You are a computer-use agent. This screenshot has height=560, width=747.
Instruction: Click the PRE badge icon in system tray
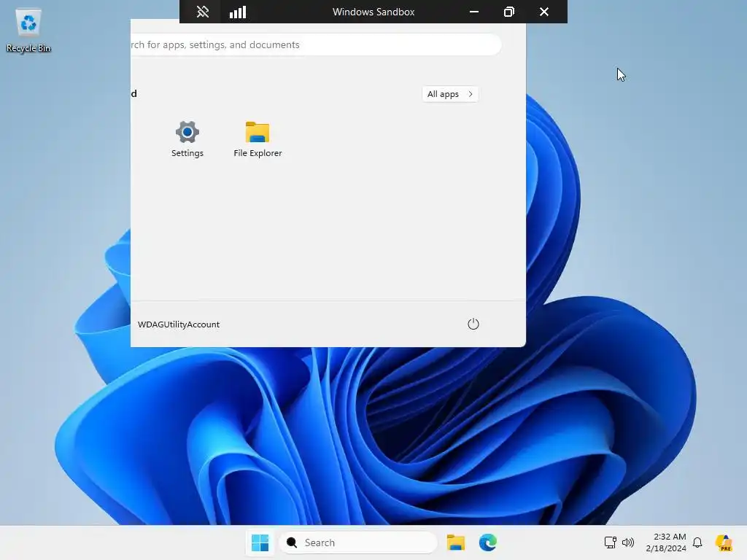click(x=724, y=542)
